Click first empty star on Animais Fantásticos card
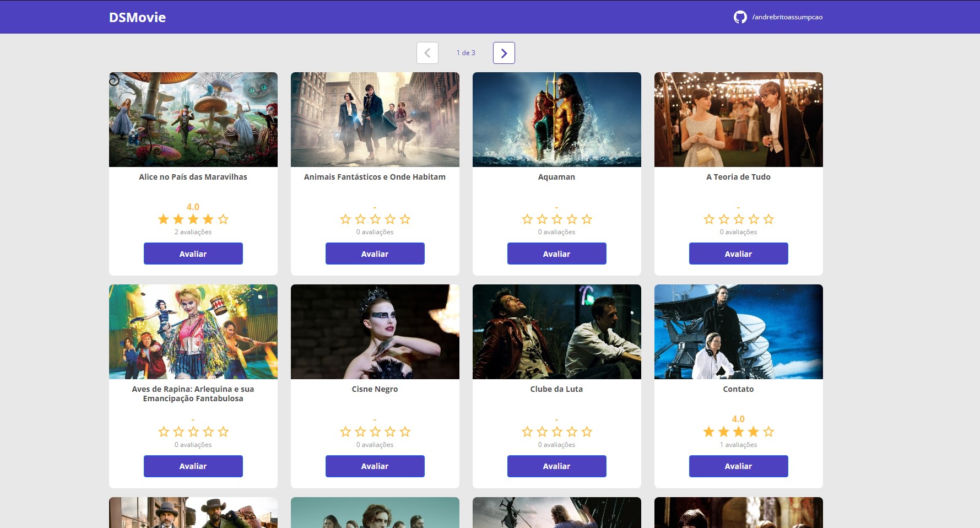Image resolution: width=980 pixels, height=528 pixels. point(345,219)
